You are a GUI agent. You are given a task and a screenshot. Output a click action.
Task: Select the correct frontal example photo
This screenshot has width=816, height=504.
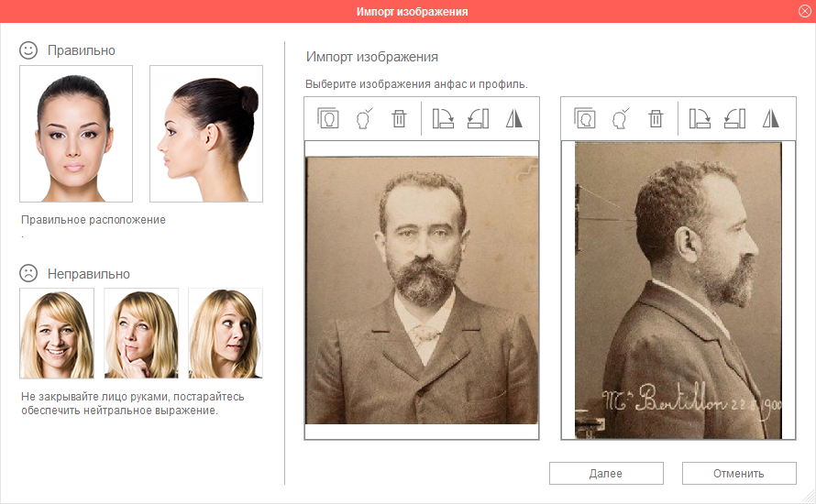(x=76, y=134)
